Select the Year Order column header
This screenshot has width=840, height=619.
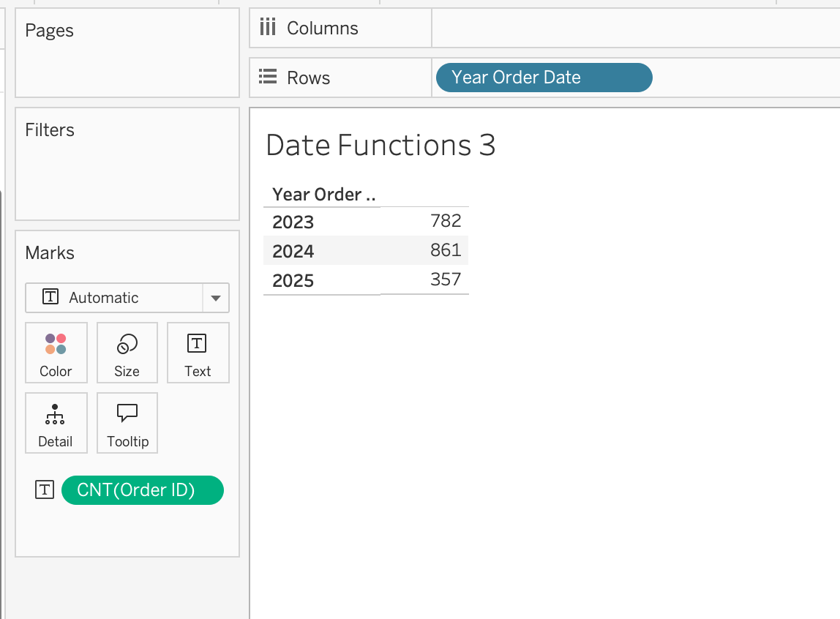coord(323,195)
